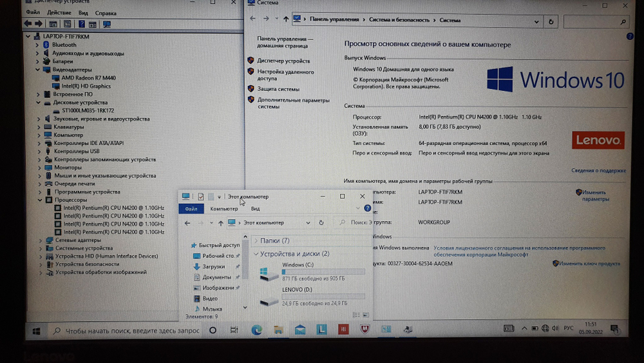Open the Mail app from taskbar
The image size is (644, 363).
click(300, 329)
